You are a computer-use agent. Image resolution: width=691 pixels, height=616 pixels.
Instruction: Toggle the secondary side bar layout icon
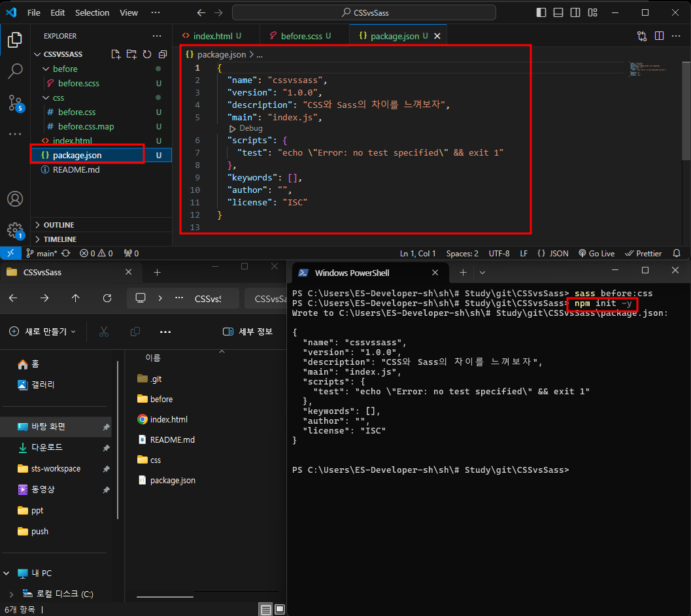575,12
